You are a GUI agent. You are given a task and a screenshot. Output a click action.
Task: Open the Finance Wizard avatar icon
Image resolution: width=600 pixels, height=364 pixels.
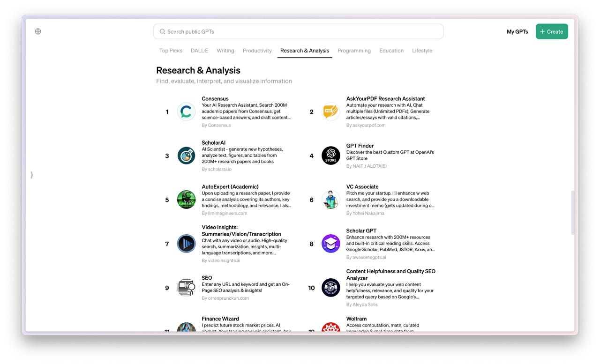pyautogui.click(x=186, y=327)
